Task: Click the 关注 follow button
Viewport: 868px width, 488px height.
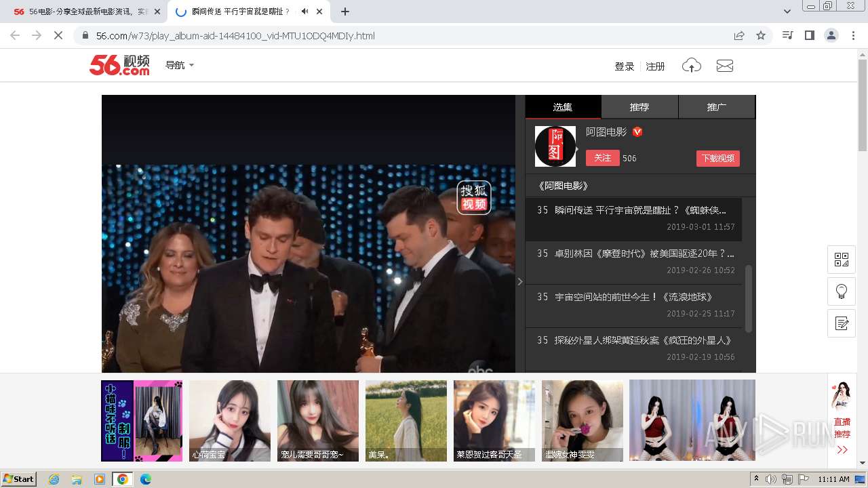Action: click(x=603, y=158)
